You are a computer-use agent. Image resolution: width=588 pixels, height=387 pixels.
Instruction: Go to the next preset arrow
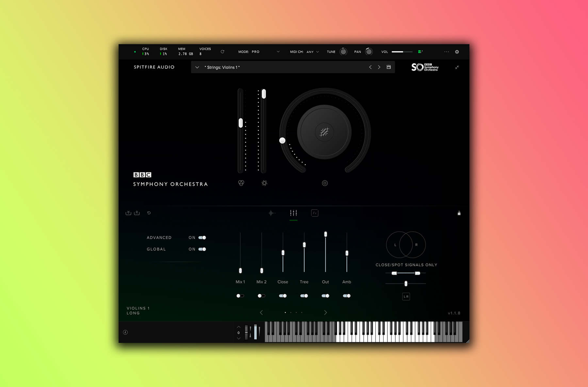[379, 67]
